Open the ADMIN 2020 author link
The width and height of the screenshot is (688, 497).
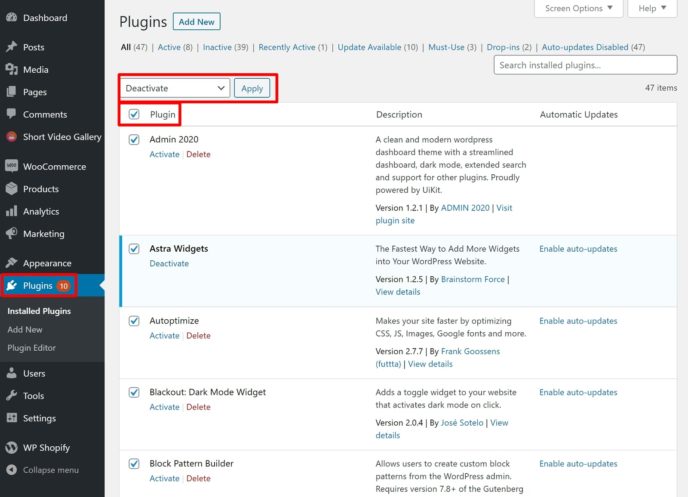tap(465, 208)
